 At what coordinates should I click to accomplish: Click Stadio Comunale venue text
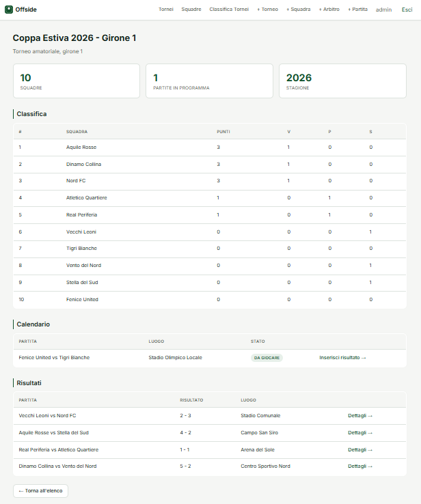pyautogui.click(x=260, y=416)
